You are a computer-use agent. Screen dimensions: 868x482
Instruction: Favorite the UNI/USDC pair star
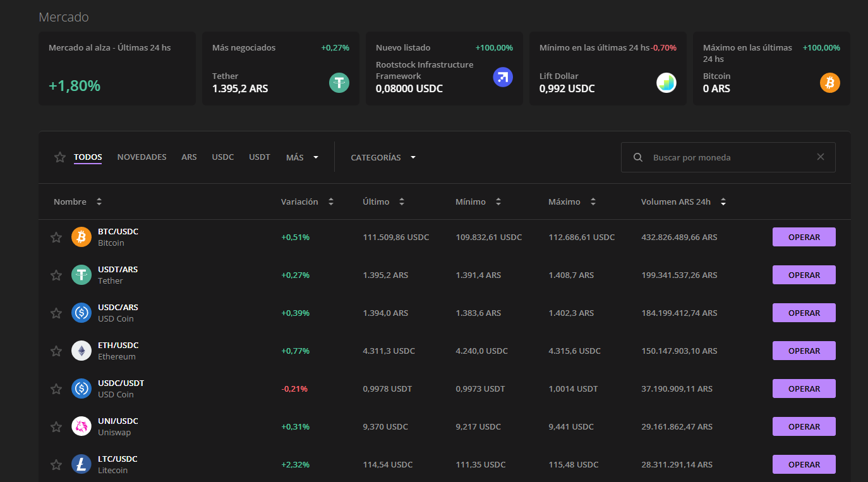[x=56, y=427]
